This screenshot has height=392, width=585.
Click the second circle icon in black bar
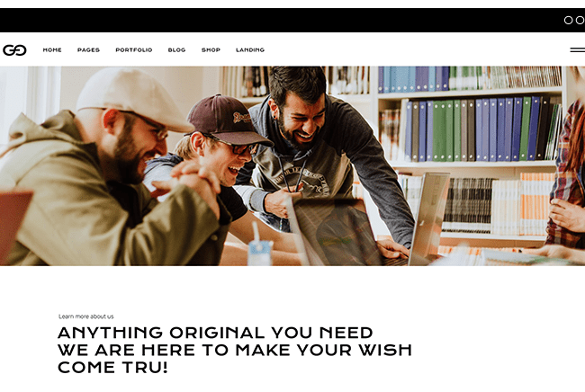click(x=580, y=20)
